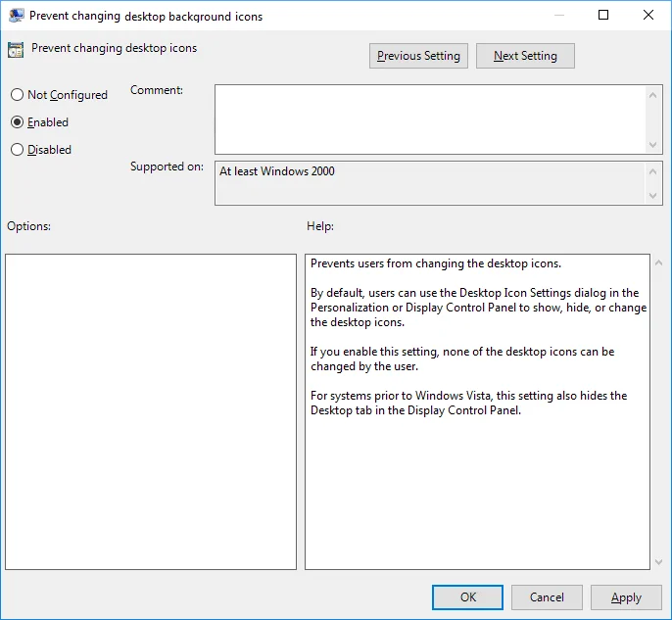
Task: Go to Next Setting
Action: pos(525,56)
